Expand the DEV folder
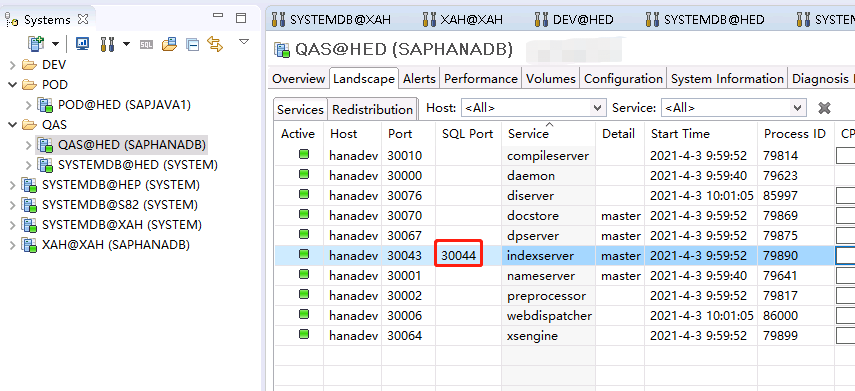Viewport: 855px width, 391px height. (13, 65)
